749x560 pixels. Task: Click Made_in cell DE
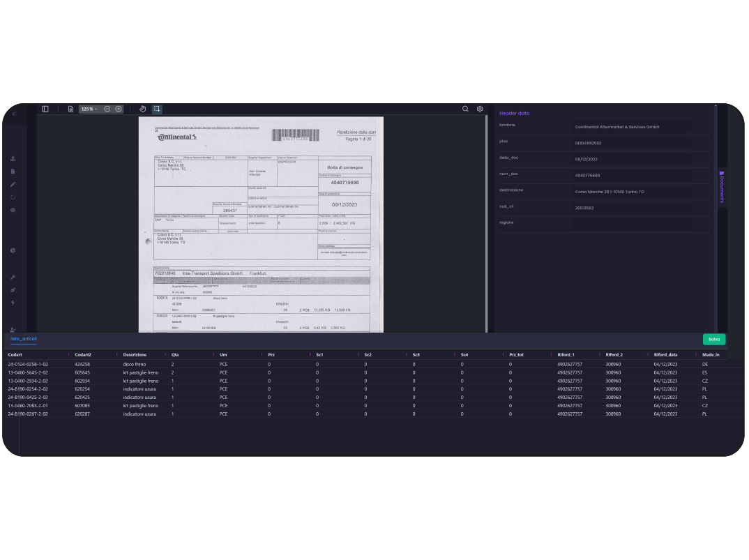pos(705,365)
